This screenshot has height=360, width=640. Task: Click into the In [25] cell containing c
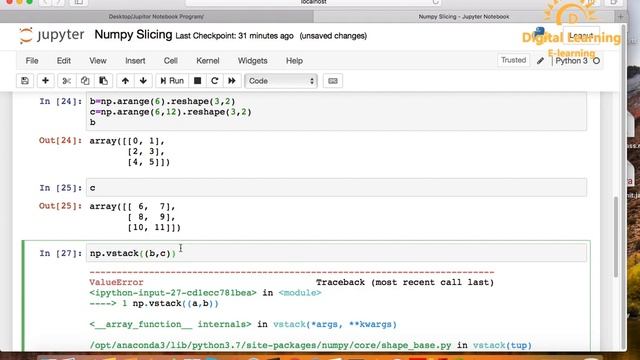tap(336, 188)
